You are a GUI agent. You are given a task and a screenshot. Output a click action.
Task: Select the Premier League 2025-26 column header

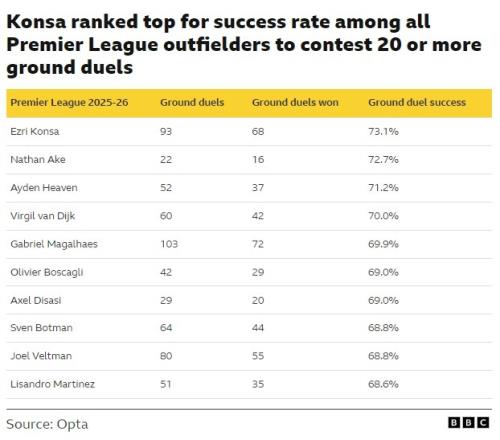pos(69,102)
